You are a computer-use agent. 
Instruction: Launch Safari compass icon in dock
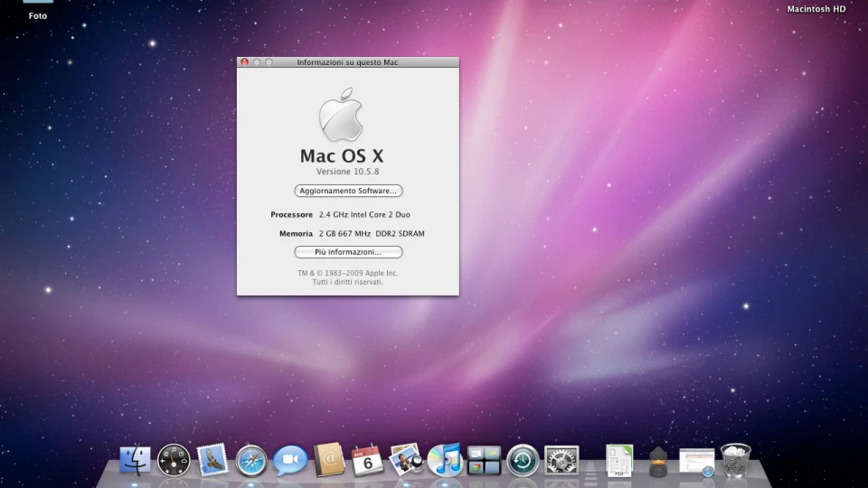pyautogui.click(x=251, y=460)
